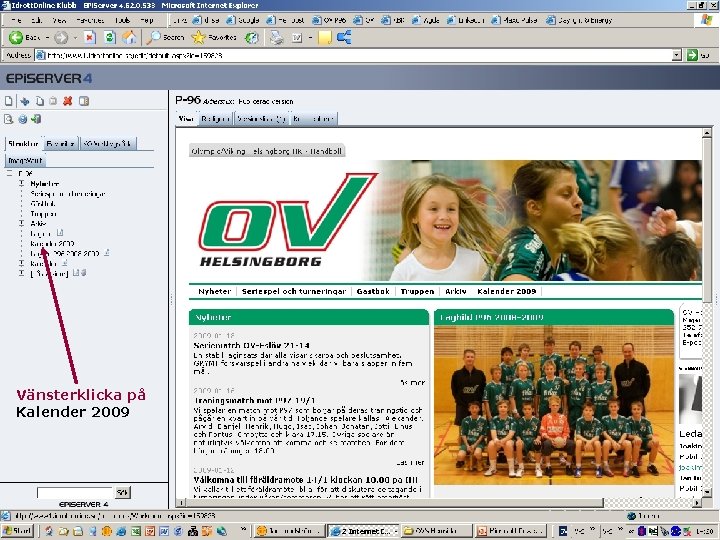Image resolution: width=720 pixels, height=540 pixels.
Task: Go to IE Home page icon
Action: click(129, 37)
